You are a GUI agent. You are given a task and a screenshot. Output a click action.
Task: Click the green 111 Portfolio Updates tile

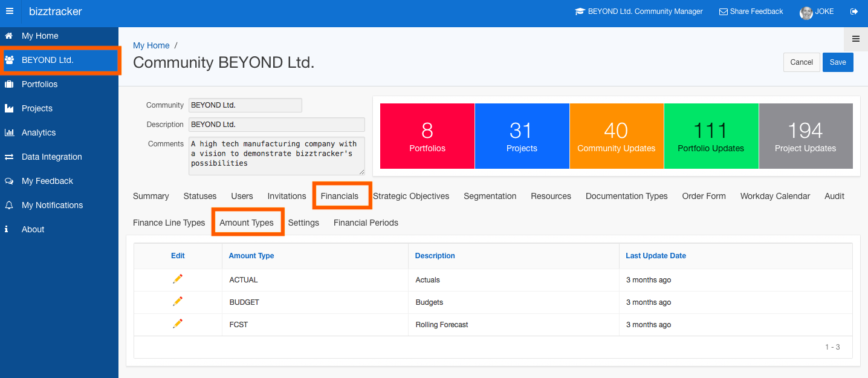point(711,136)
